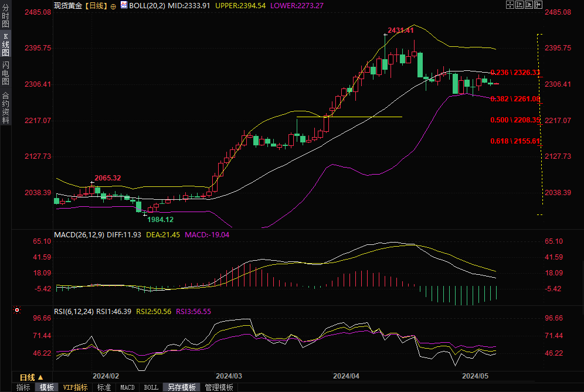Click the play/replay chart icon at top right
The width and height of the screenshot is (584, 392).
click(x=528, y=5)
